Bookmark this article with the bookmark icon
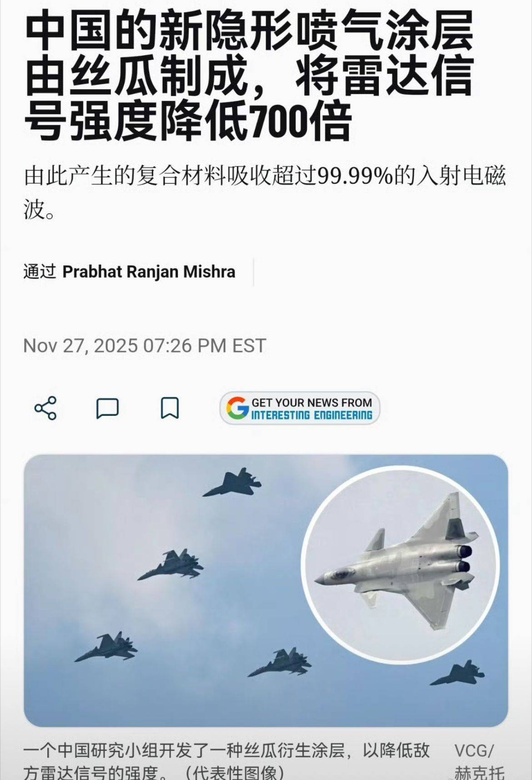This screenshot has height=780, width=532. [170, 408]
